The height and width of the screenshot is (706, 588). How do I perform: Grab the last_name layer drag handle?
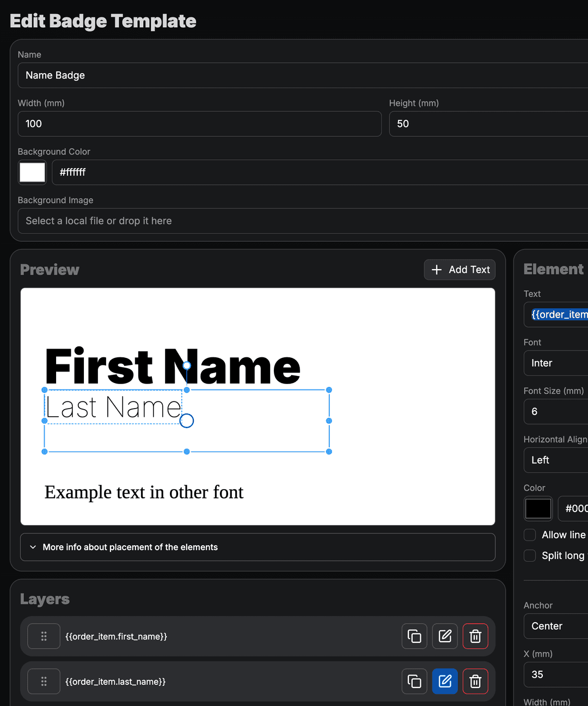coord(44,681)
